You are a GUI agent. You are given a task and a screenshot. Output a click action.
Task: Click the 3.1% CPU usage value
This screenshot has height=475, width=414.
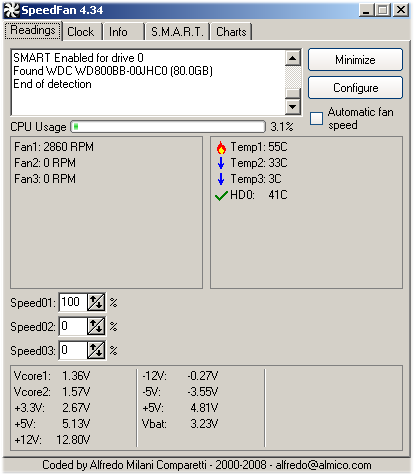(x=282, y=127)
